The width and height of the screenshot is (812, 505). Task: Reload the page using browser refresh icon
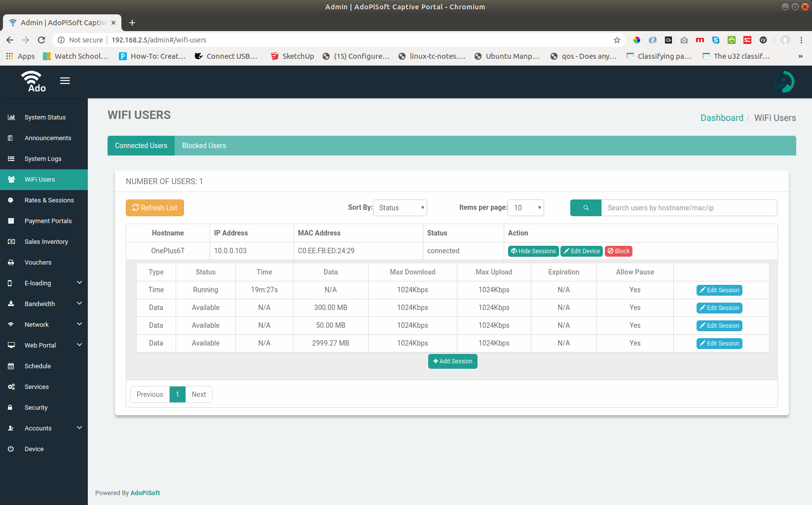[41, 40]
